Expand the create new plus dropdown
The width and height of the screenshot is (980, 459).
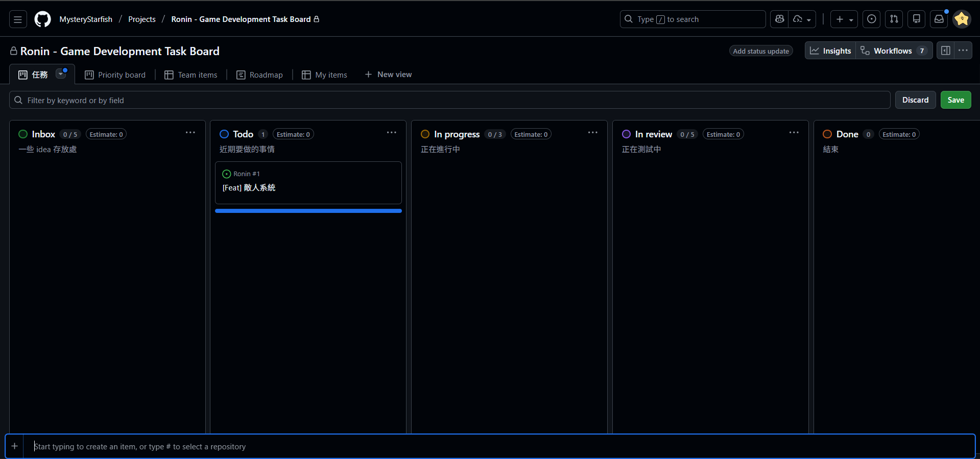pyautogui.click(x=844, y=19)
